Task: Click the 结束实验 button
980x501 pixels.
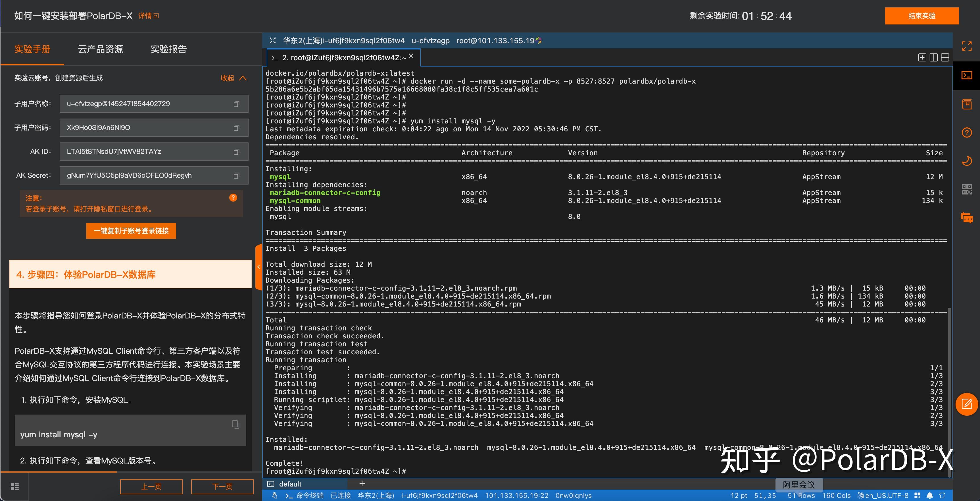Action: point(921,16)
